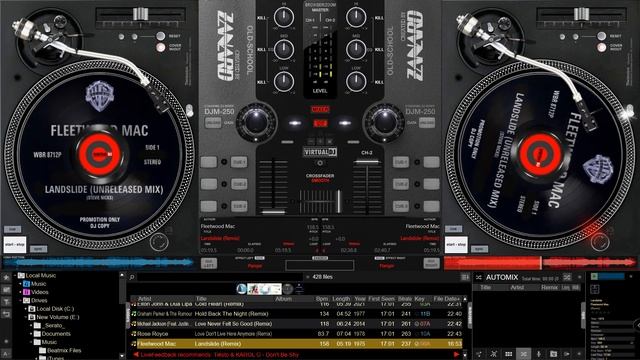The height and width of the screenshot is (360, 640).
Task: Open the right Flanger effect selector
Action: click(387, 266)
